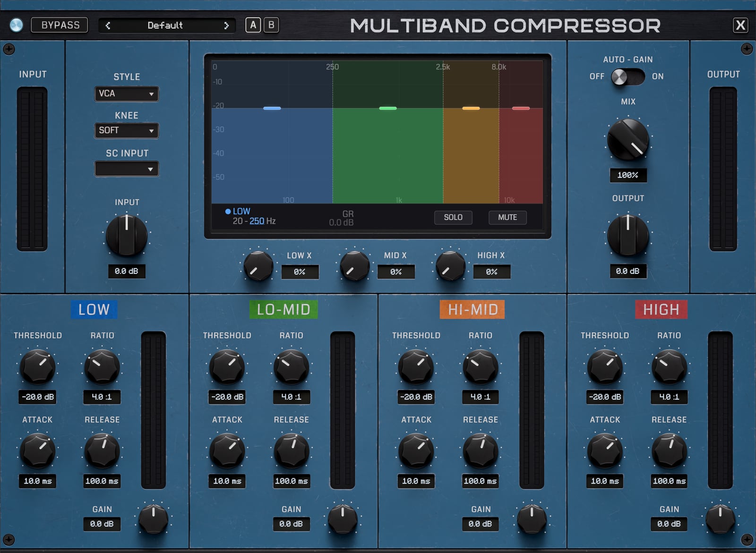
Task: Click the LO-MID band 4.0:1 ratio value
Action: click(292, 397)
